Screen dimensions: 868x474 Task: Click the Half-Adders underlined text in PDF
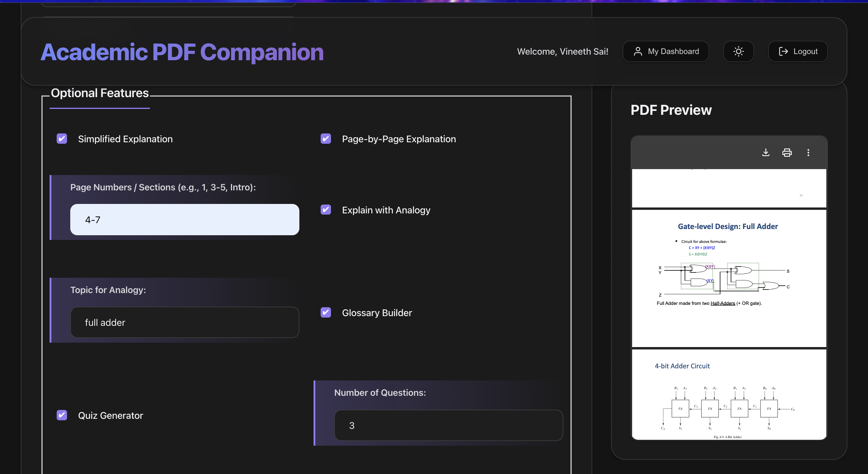coord(722,303)
